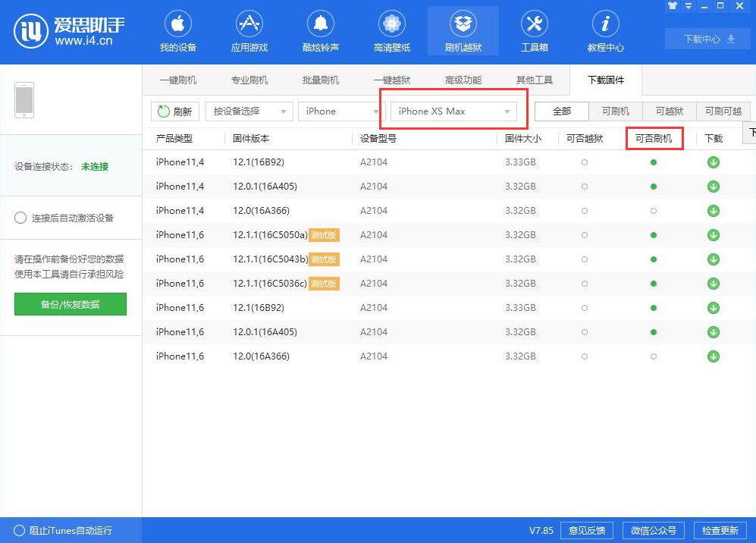Open the 其他工具 tab
756x543 pixels.
(x=535, y=79)
